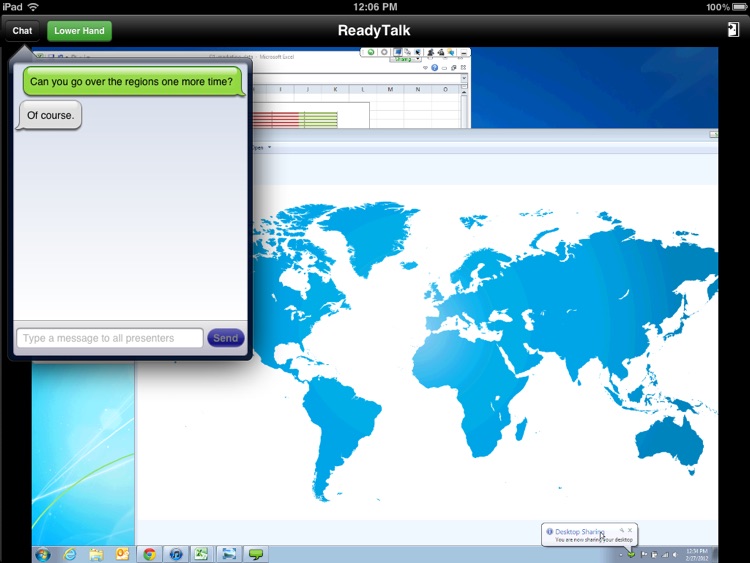Select Excel column header M
750x563 pixels.
pos(390,89)
